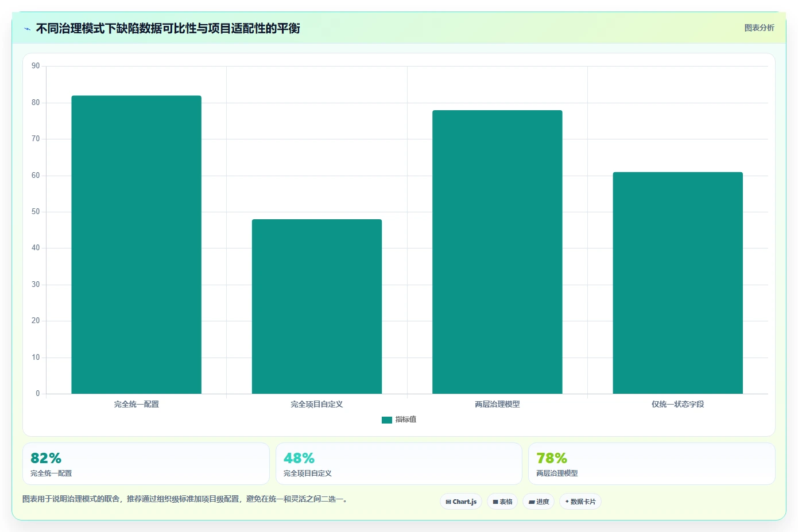Click the x-axis label 仅统一状态字段
Screen dimensions: 798x532
click(x=677, y=404)
